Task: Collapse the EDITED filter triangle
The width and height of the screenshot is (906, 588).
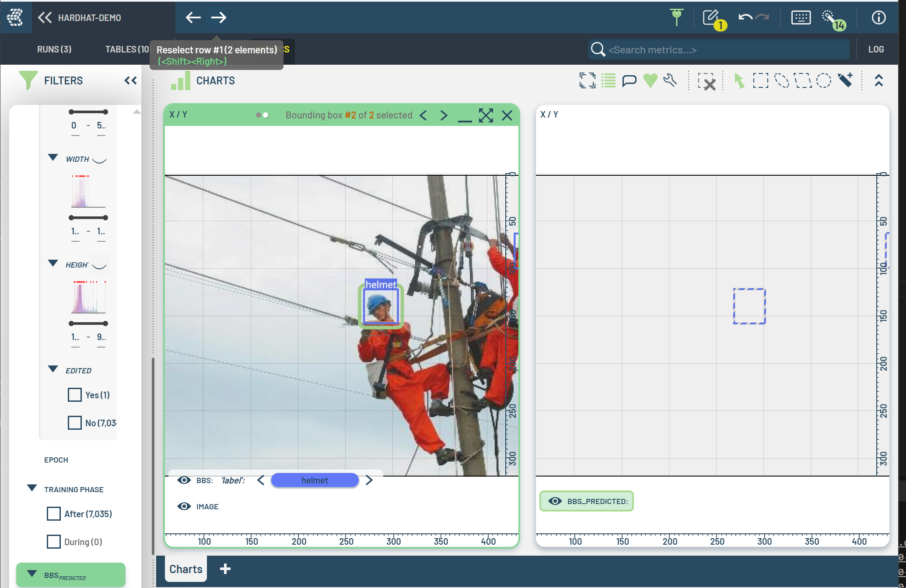Action: coord(53,369)
